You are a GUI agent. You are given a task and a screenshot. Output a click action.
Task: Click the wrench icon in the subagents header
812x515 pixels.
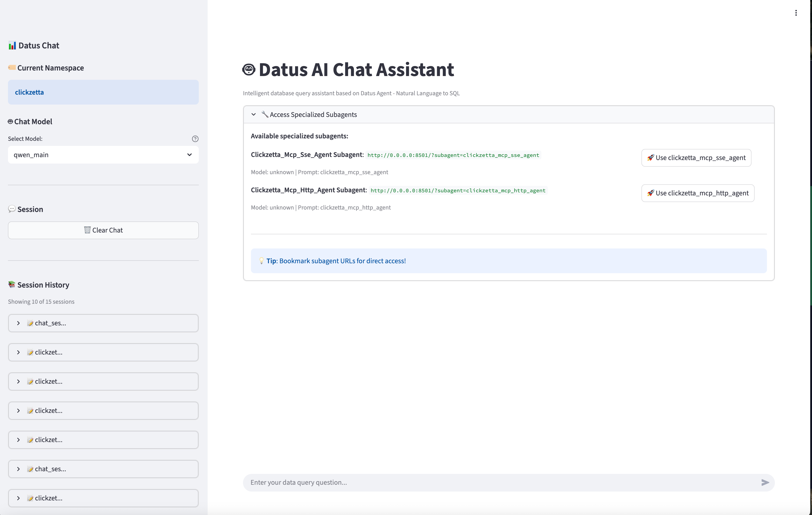tap(265, 114)
